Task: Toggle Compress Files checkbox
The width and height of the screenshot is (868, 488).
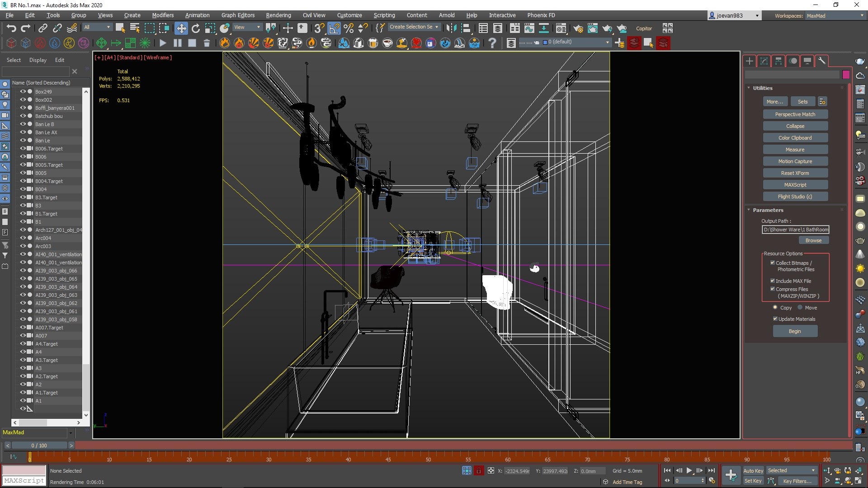Action: 773,289
